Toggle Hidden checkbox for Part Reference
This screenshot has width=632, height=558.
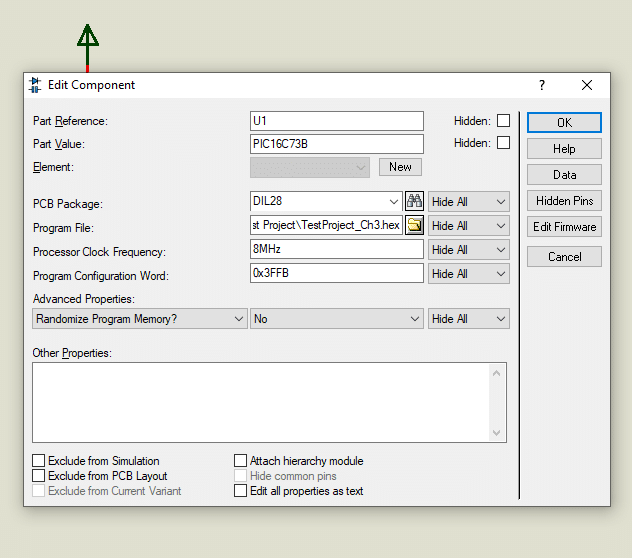click(503, 121)
